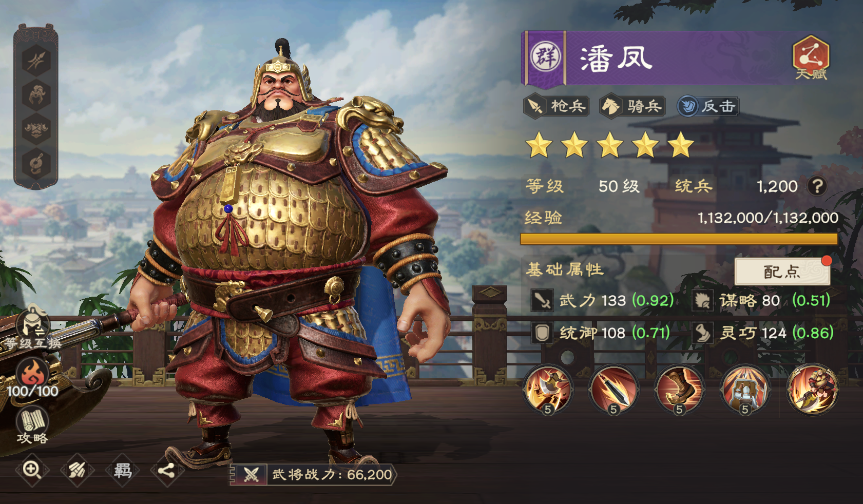863x504 pixels.
Task: Open the 统兵 question mark help icon
Action: [817, 186]
